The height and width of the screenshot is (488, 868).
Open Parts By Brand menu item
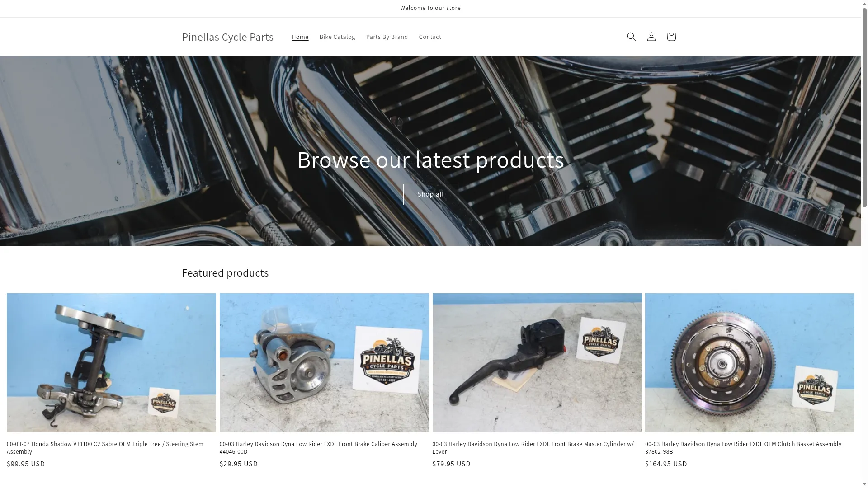tap(387, 37)
